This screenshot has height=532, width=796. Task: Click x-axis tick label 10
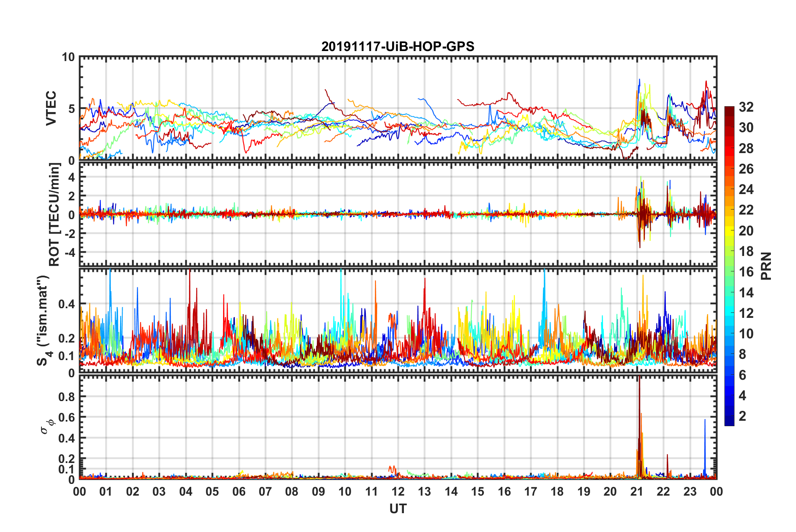coord(345,491)
